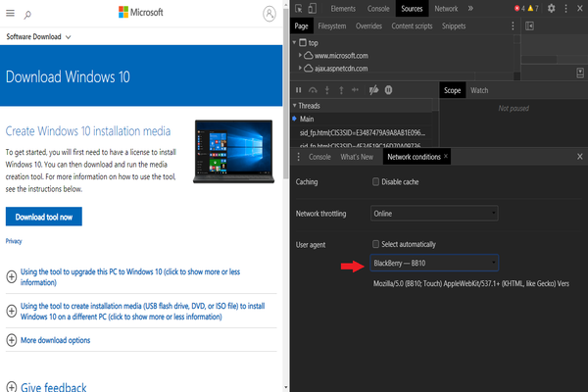Open the drawer Console tab
This screenshot has height=392, width=588.
point(319,157)
